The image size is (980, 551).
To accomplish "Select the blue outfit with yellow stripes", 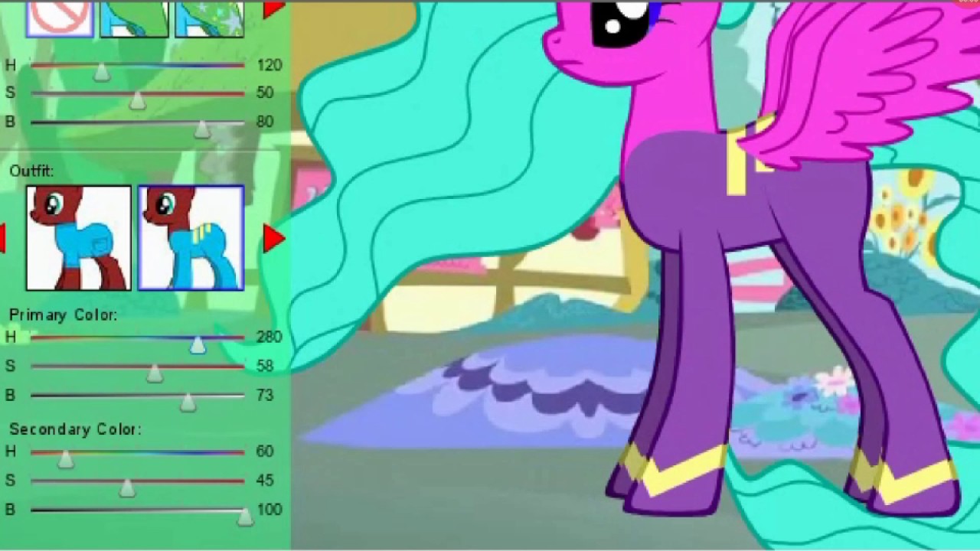I will point(191,238).
